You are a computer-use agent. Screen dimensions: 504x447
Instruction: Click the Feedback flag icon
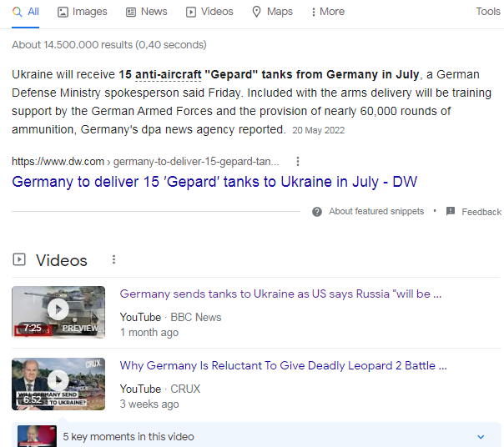click(451, 211)
